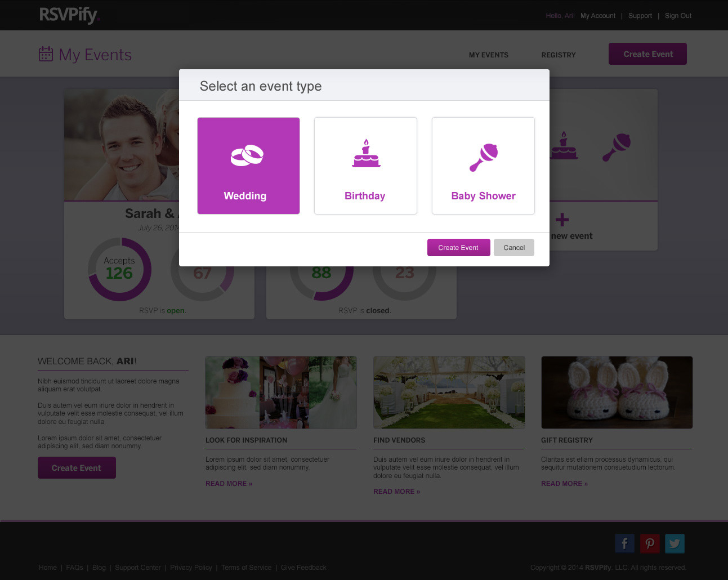Click the My Events calendar icon
This screenshot has height=580, width=728.
46,54
